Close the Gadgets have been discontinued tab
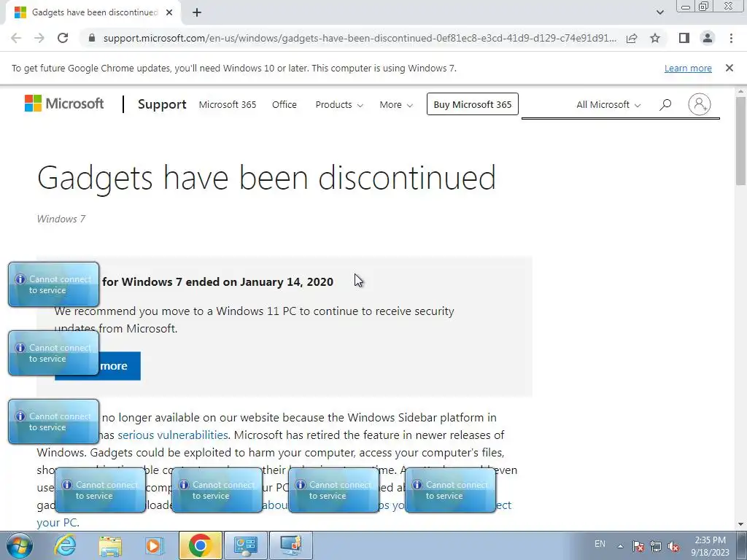The height and width of the screenshot is (560, 747). coord(169,12)
